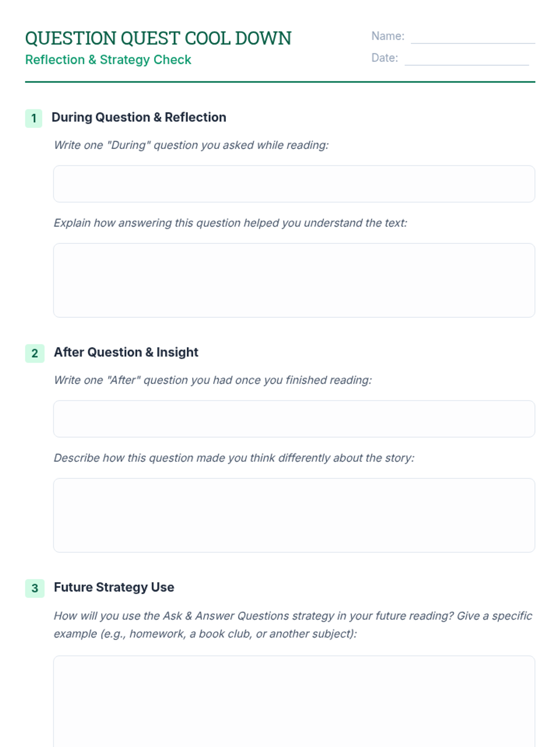Click the 'Write one "During" question' prompt

[x=191, y=145]
